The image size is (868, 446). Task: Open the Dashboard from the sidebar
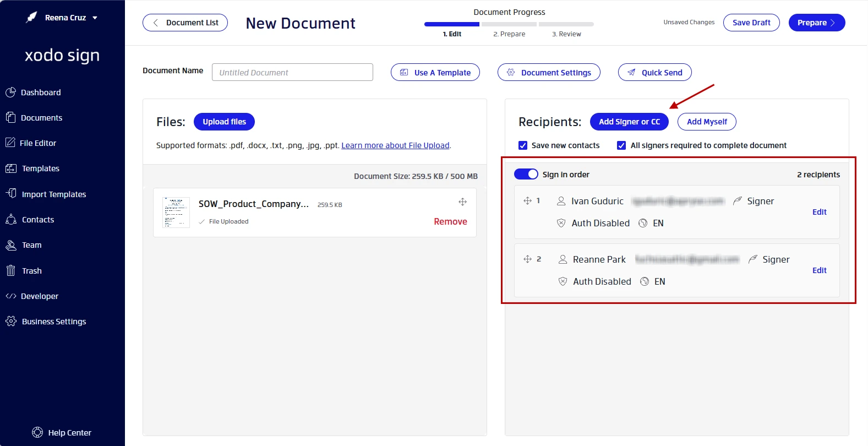(33, 93)
